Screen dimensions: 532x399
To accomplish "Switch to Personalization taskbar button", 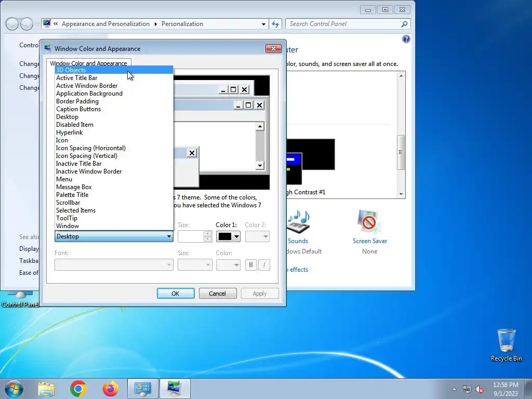I will pos(175,389).
